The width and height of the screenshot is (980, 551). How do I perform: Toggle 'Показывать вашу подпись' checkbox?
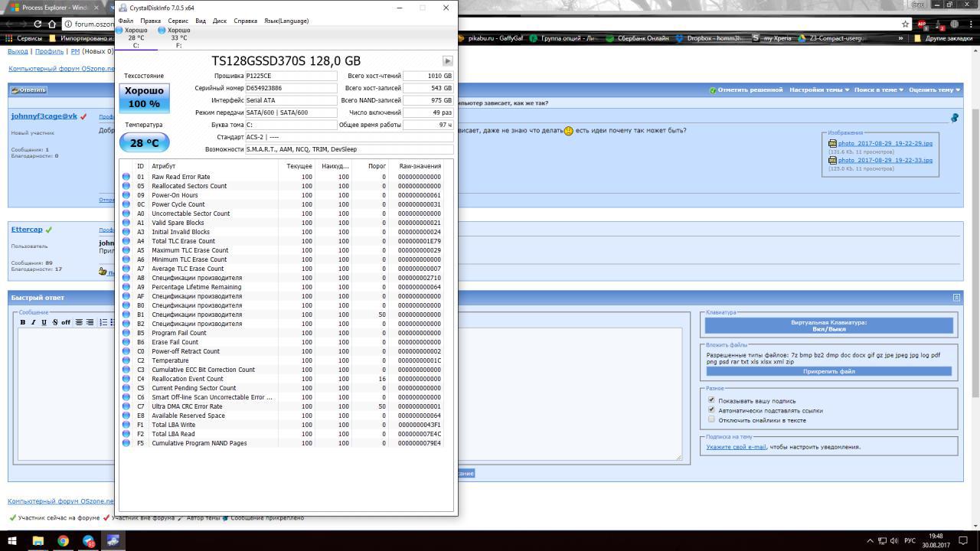coord(711,400)
